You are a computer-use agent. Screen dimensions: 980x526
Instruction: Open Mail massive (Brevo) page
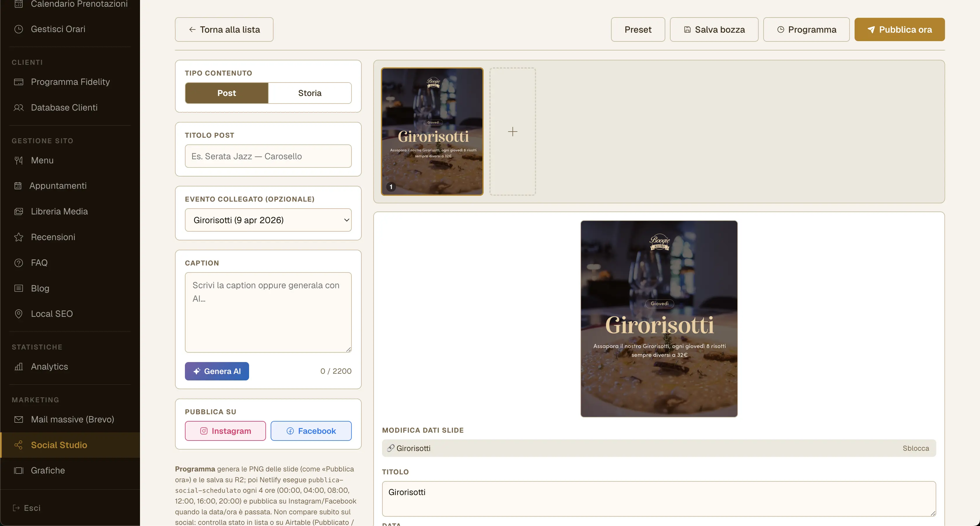(x=70, y=420)
